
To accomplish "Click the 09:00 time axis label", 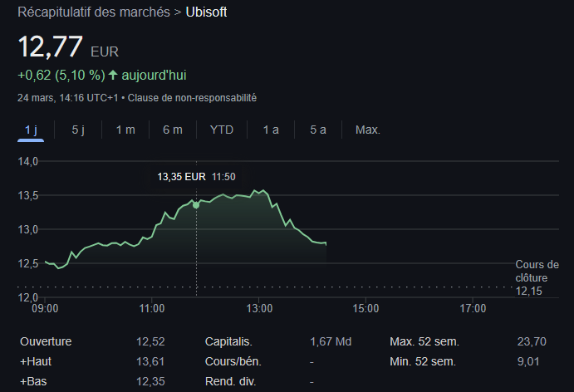I will pyautogui.click(x=45, y=309).
